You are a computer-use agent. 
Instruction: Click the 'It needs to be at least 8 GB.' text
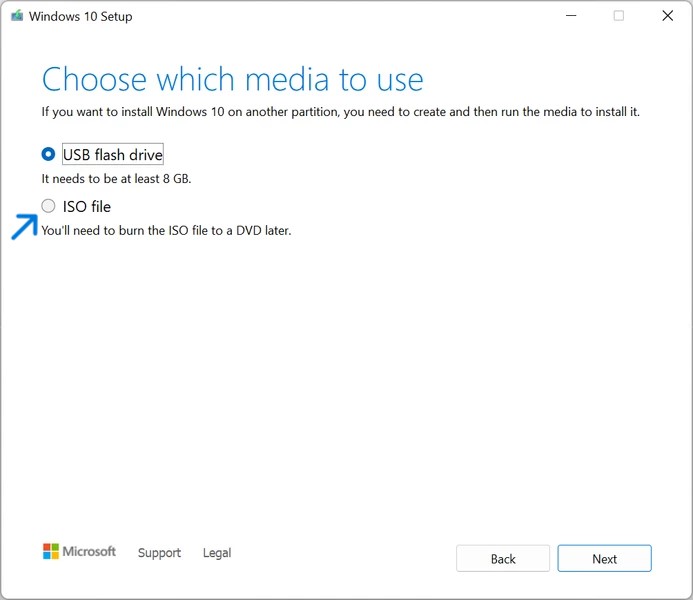point(116,179)
